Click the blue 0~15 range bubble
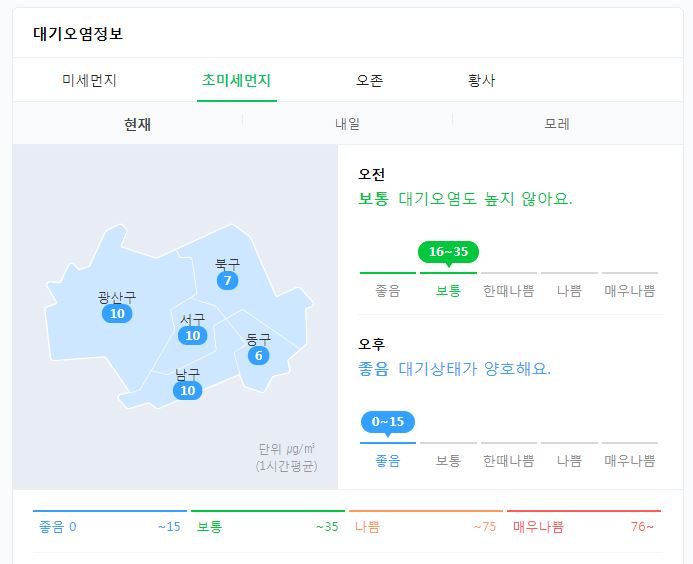 click(388, 422)
